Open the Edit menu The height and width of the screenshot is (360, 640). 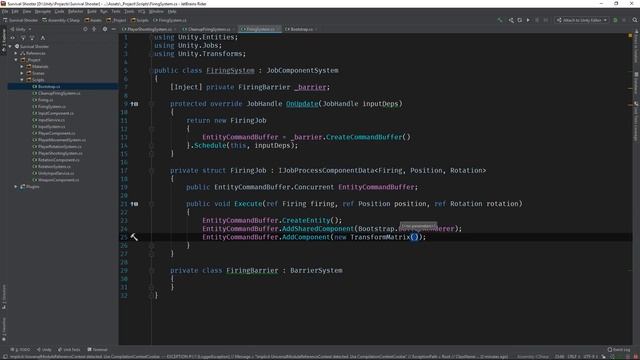point(15,12)
